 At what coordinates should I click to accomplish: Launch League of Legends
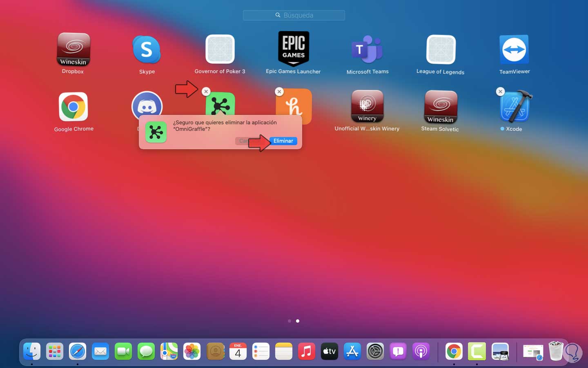441,49
